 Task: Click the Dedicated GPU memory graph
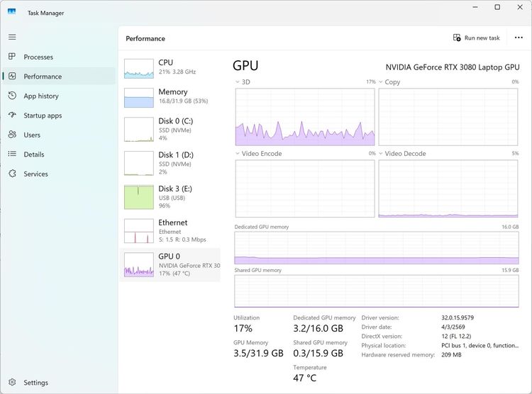pos(377,248)
